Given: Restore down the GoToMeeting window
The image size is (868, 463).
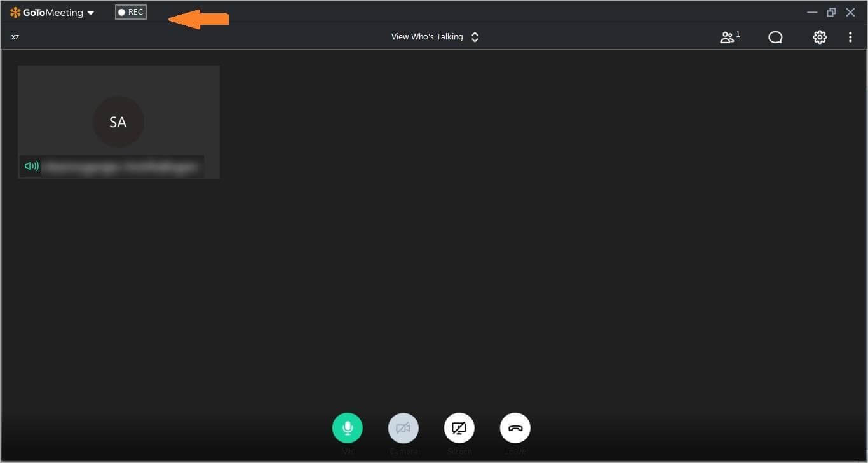Looking at the screenshot, I should 831,13.
